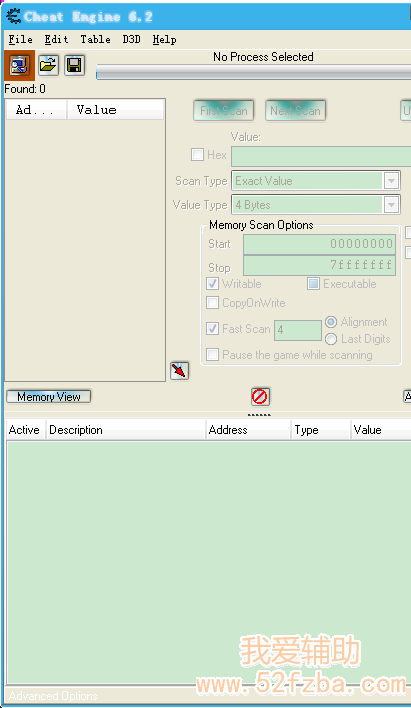Open Memory View
The height and width of the screenshot is (708, 411).
click(49, 396)
